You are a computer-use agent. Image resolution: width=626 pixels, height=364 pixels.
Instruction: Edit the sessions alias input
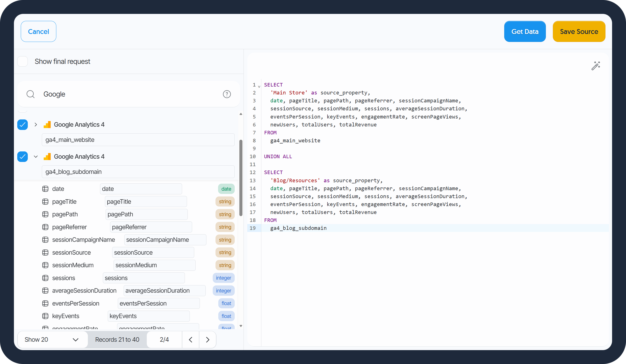pyautogui.click(x=144, y=278)
